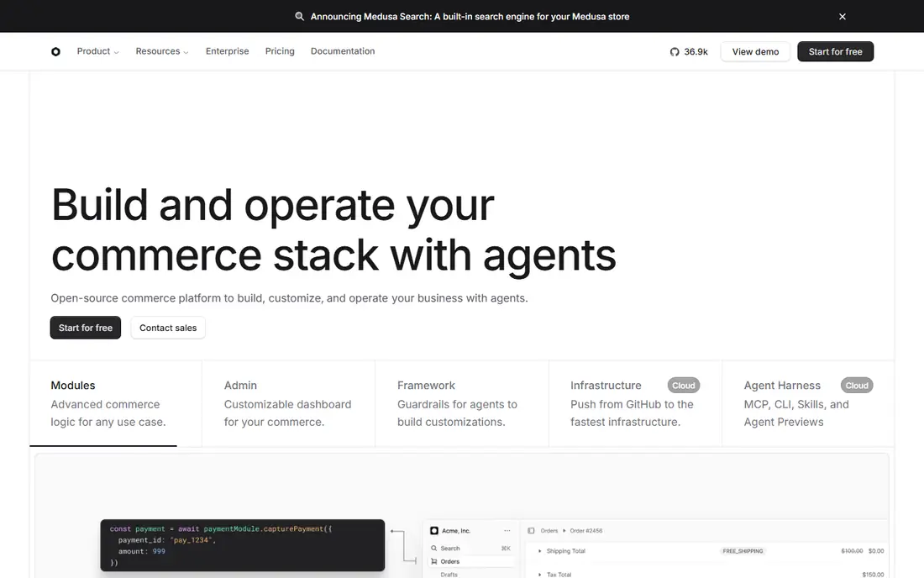Click the sidebar toggle icon beside Orders breadcrumb

click(x=531, y=530)
